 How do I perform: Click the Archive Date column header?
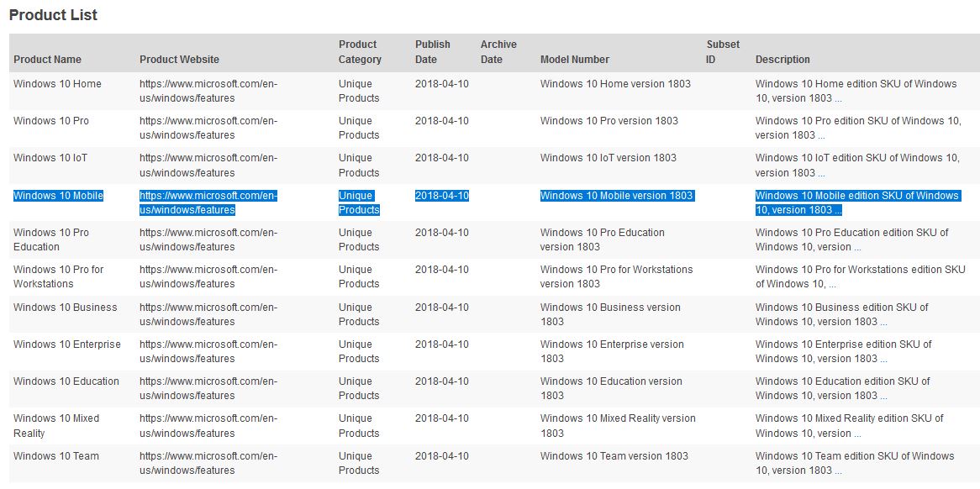click(x=498, y=52)
